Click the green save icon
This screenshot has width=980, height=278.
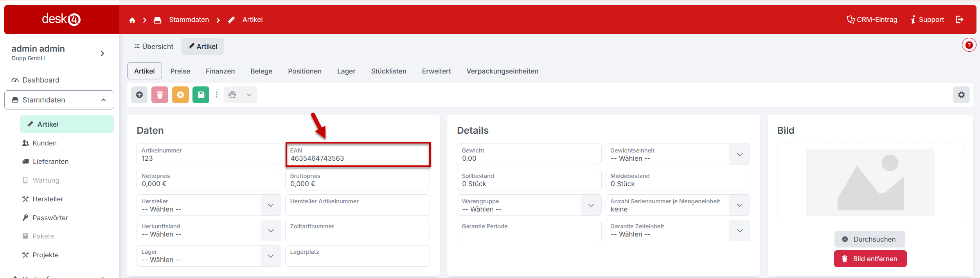click(x=201, y=95)
